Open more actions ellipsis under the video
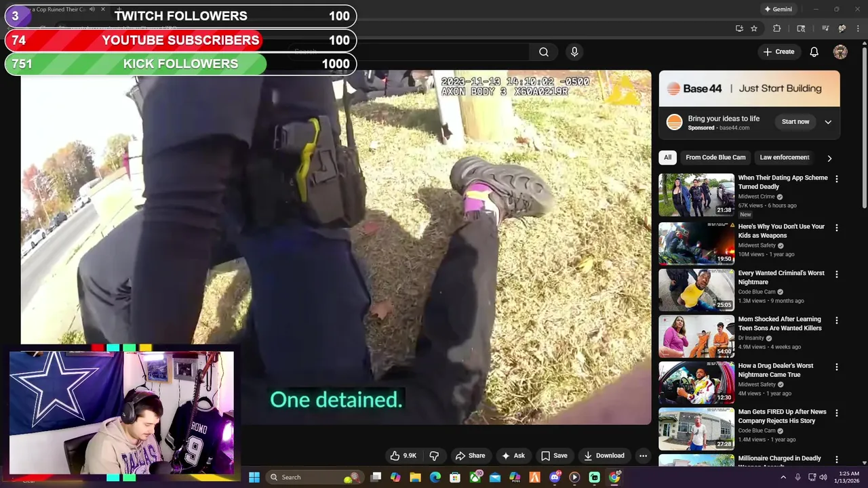Image resolution: width=868 pixels, height=488 pixels. [643, 455]
